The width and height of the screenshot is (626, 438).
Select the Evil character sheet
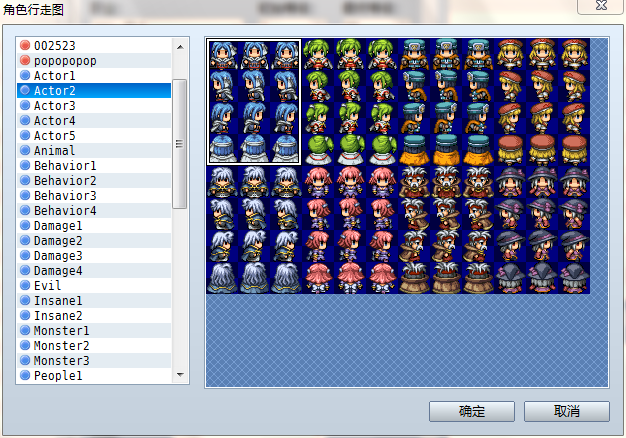94,285
